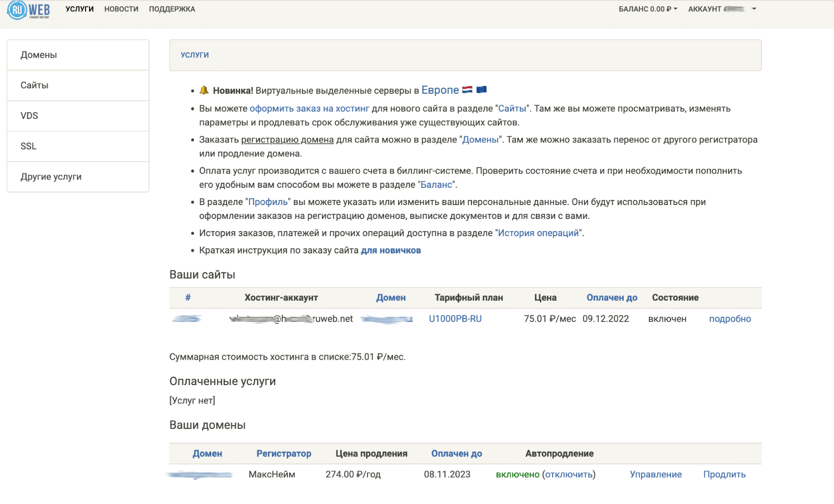Image resolution: width=834 pixels, height=504 pixels.
Task: Click the Ваши сайты heading
Action: [x=202, y=275]
